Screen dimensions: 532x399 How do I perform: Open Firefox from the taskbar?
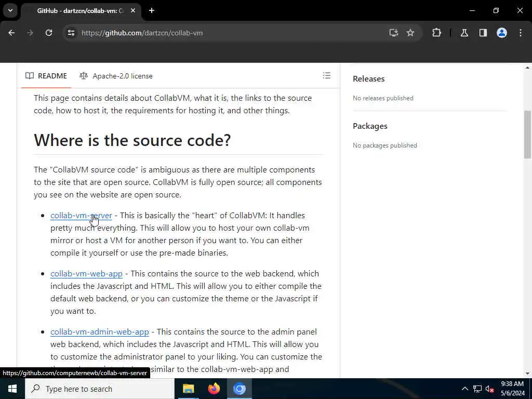tap(214, 389)
